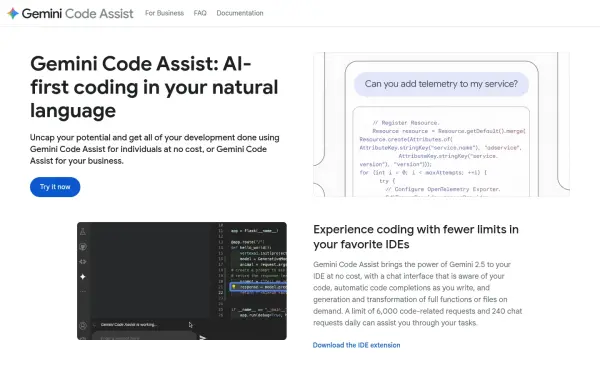Click the IDE demo video thumbnail

tap(182, 281)
